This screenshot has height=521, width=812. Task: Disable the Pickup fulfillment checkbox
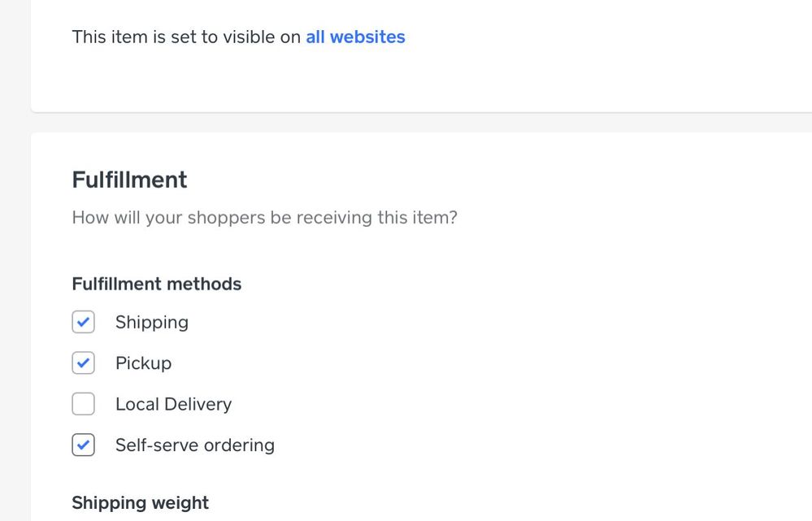point(84,363)
